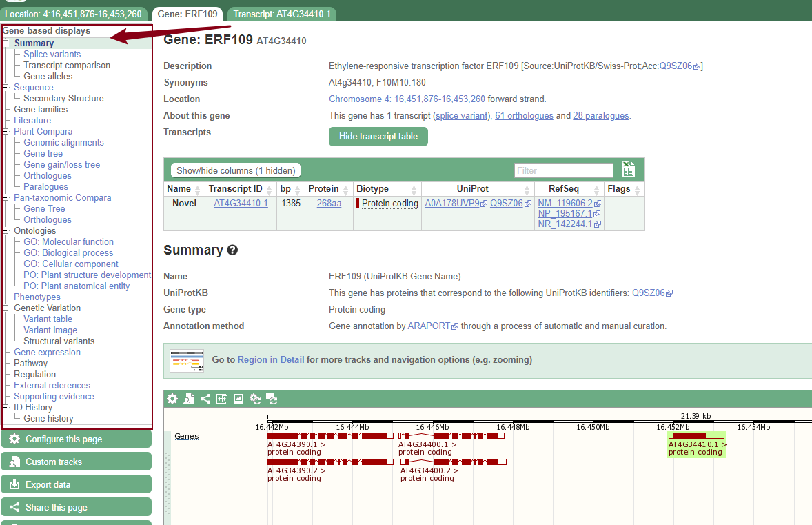Download transcript table as spreadsheet
812x525 pixels.
point(628,169)
